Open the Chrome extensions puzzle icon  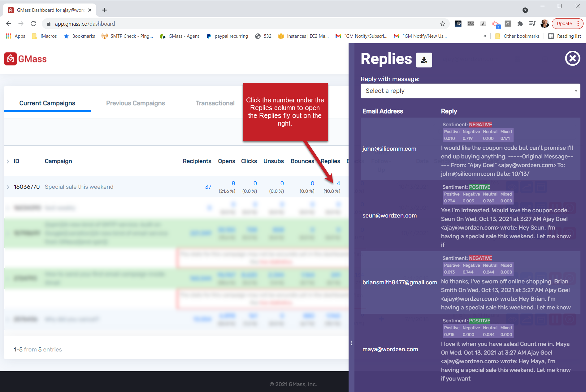pos(520,24)
